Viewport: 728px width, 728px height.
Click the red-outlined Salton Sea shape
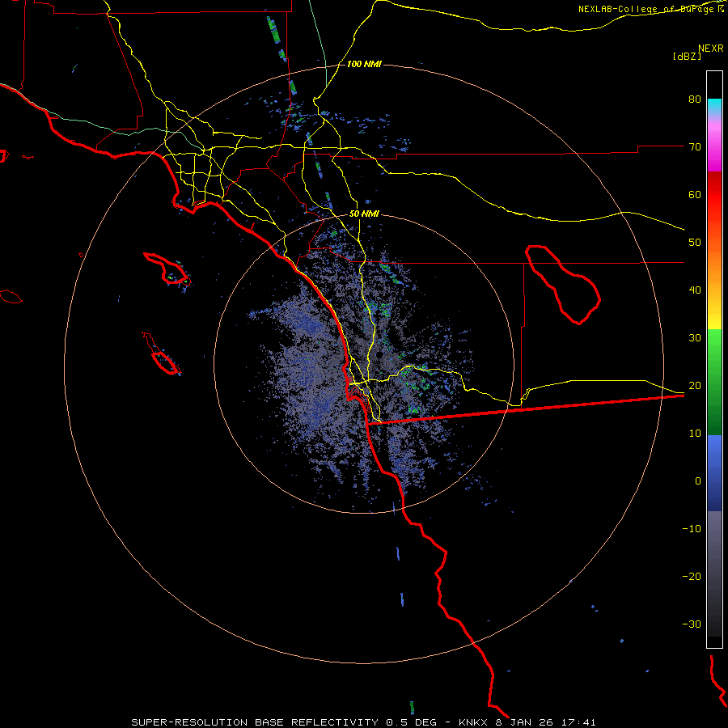click(563, 284)
